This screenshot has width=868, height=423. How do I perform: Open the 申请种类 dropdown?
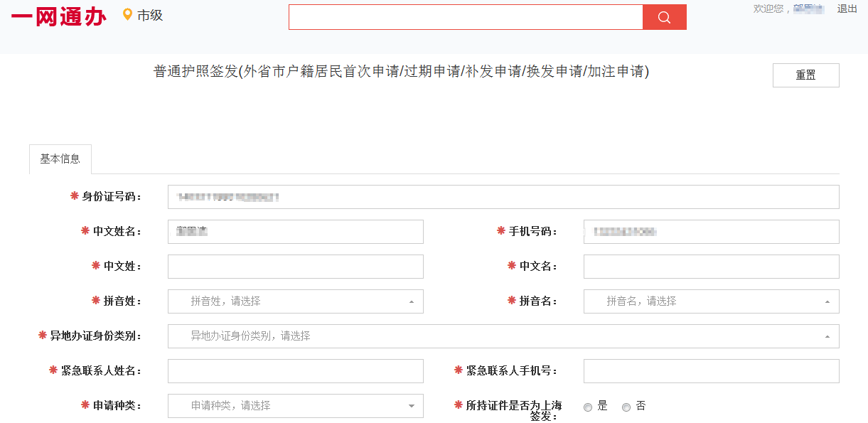pyautogui.click(x=295, y=406)
